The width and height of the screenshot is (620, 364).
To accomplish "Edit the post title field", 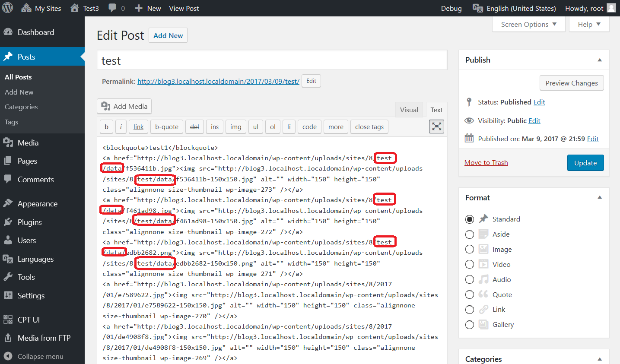I will point(272,60).
